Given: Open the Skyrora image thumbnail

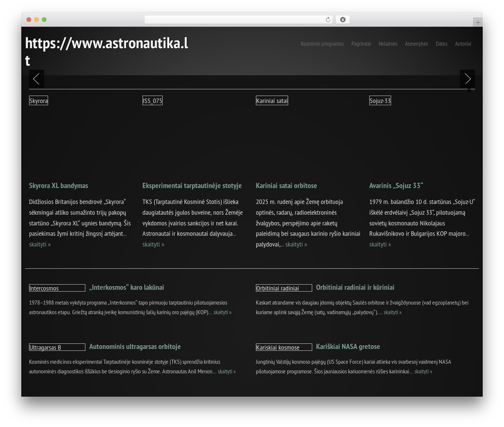Looking at the screenshot, I should [39, 101].
